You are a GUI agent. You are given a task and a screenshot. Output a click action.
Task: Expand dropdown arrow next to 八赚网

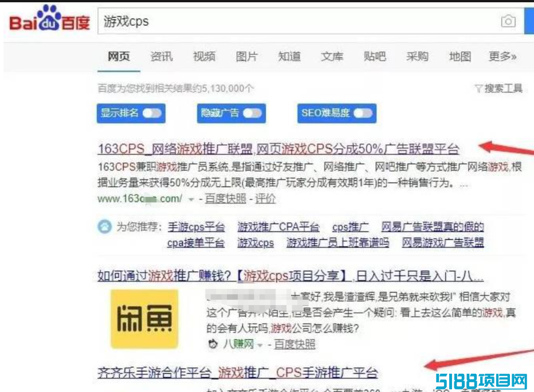pyautogui.click(x=260, y=346)
